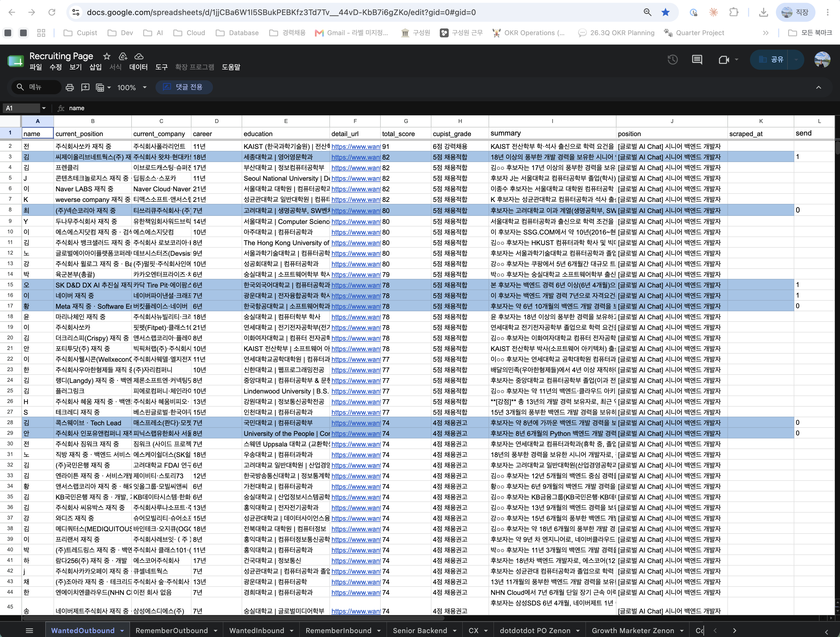
Task: Select row 8 header
Action: tap(10, 210)
